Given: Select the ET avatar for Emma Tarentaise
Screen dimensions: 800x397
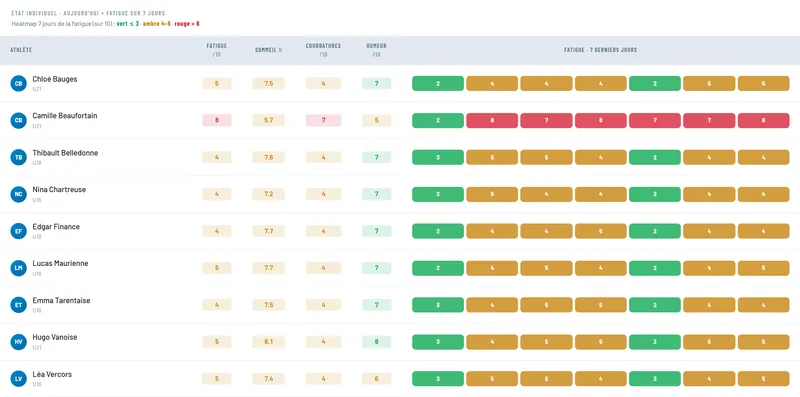Looking at the screenshot, I should [18, 305].
